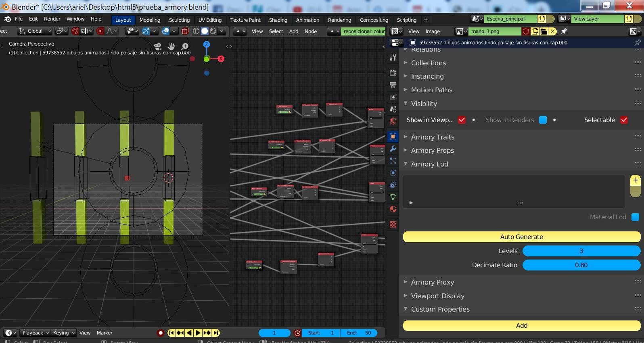Open the Particles properties tab
This screenshot has width=644, height=343.
(393, 161)
